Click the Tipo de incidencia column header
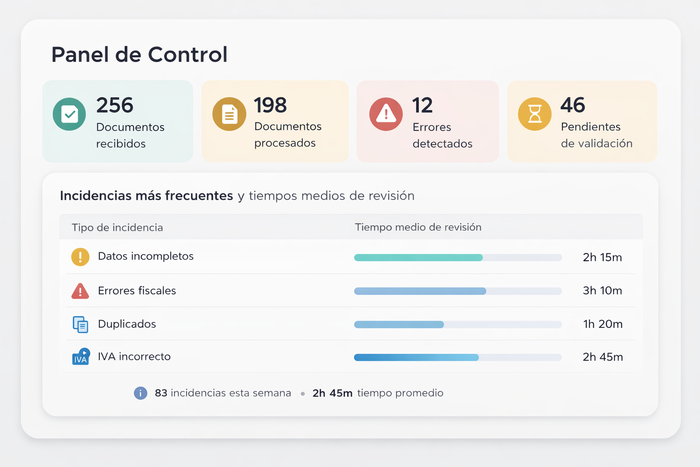700x467 pixels. tap(117, 228)
